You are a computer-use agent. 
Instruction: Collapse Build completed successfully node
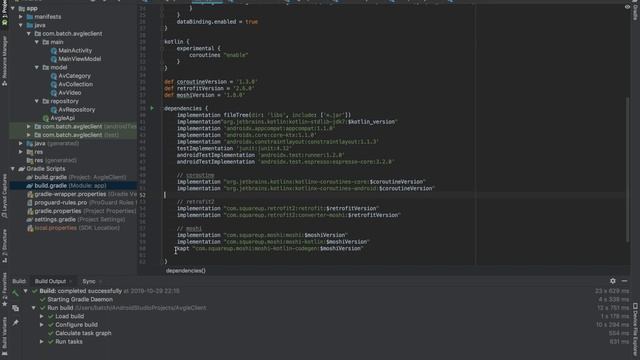pos(26,291)
